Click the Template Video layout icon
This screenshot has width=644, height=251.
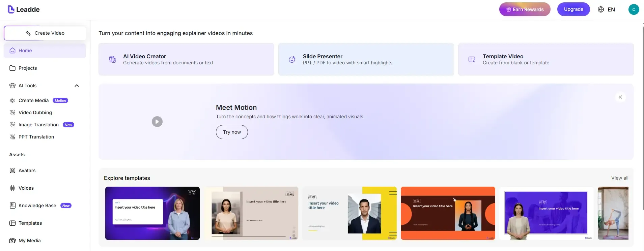[472, 60]
